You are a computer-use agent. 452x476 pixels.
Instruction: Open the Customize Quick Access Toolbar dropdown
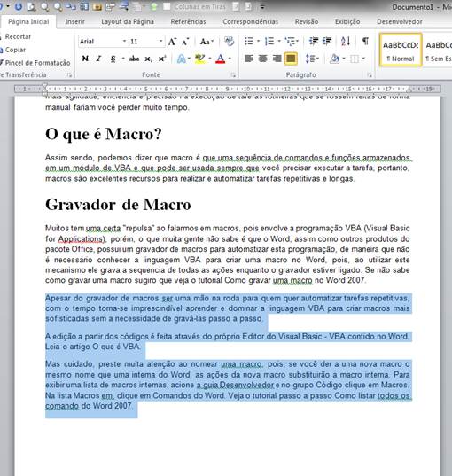(262, 7)
